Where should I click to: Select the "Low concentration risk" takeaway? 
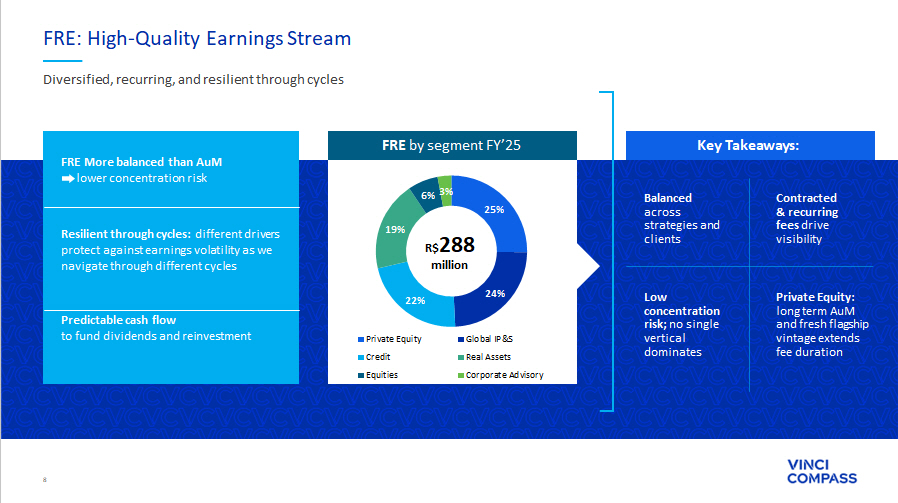point(681,324)
